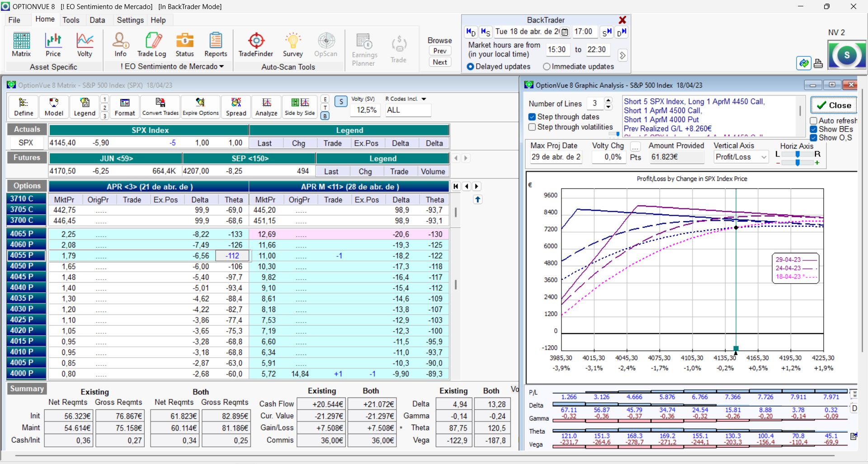The image size is (868, 464).
Task: Select Immediate updates radio button
Action: 547,66
